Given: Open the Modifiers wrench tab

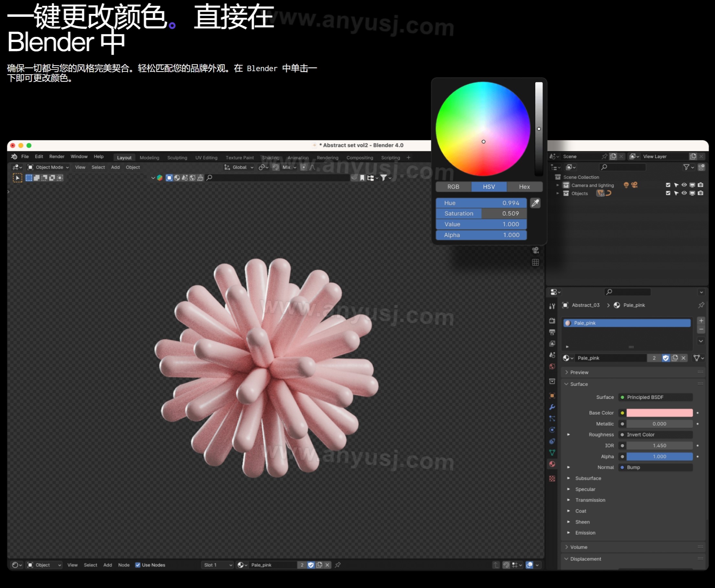Looking at the screenshot, I should click(x=552, y=407).
